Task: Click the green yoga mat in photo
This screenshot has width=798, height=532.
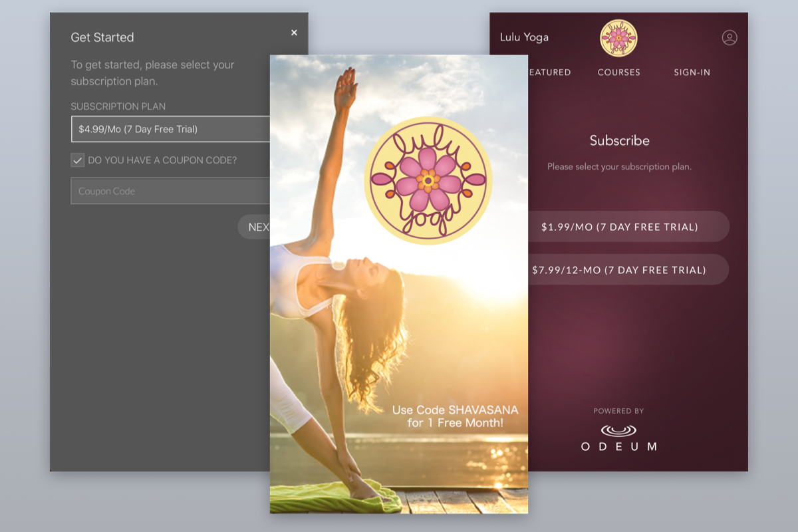Action: point(319,499)
